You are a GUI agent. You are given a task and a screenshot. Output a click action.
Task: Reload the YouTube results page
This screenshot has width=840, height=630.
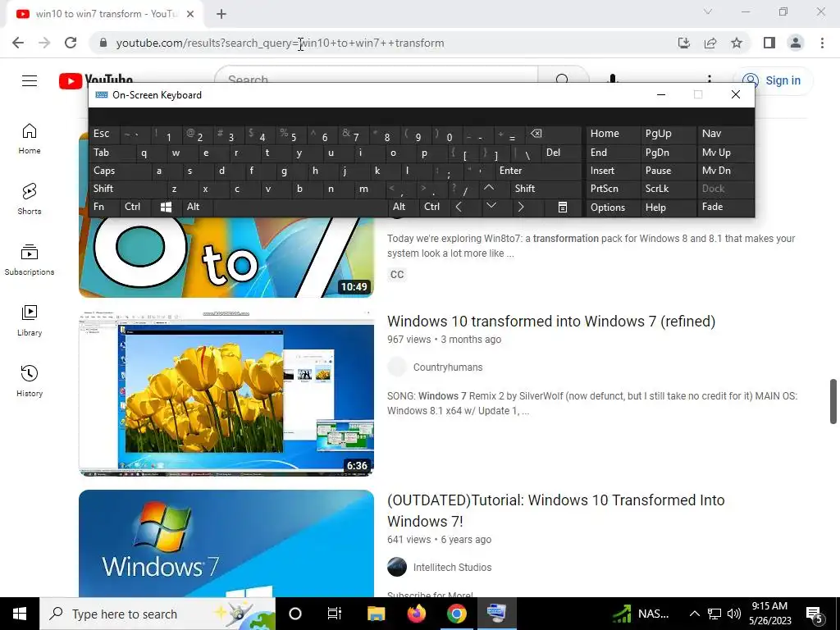click(x=71, y=43)
